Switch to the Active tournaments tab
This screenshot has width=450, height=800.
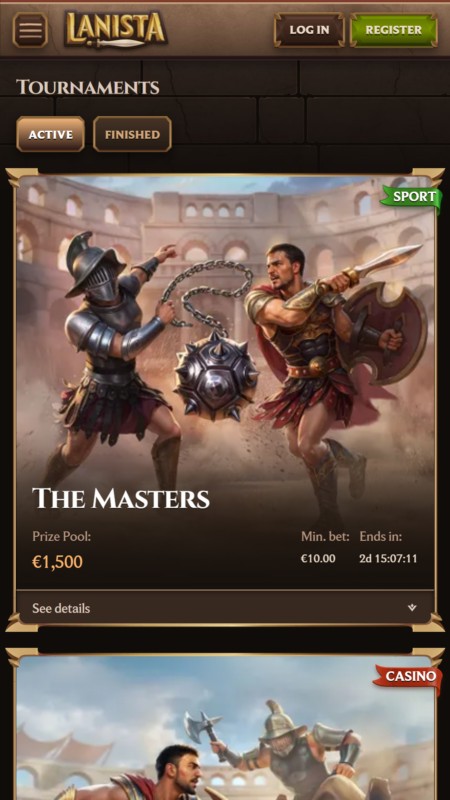(x=51, y=134)
